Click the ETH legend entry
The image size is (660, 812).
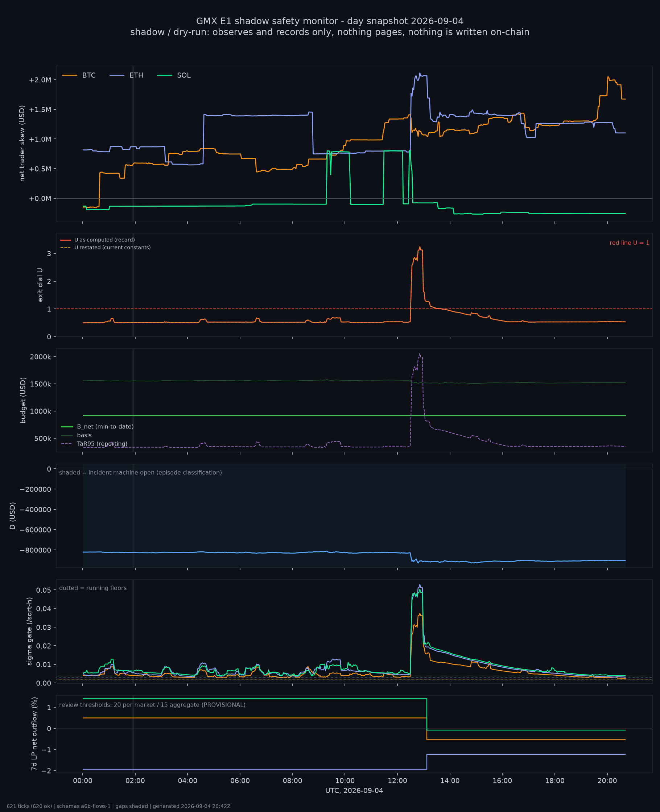(127, 75)
